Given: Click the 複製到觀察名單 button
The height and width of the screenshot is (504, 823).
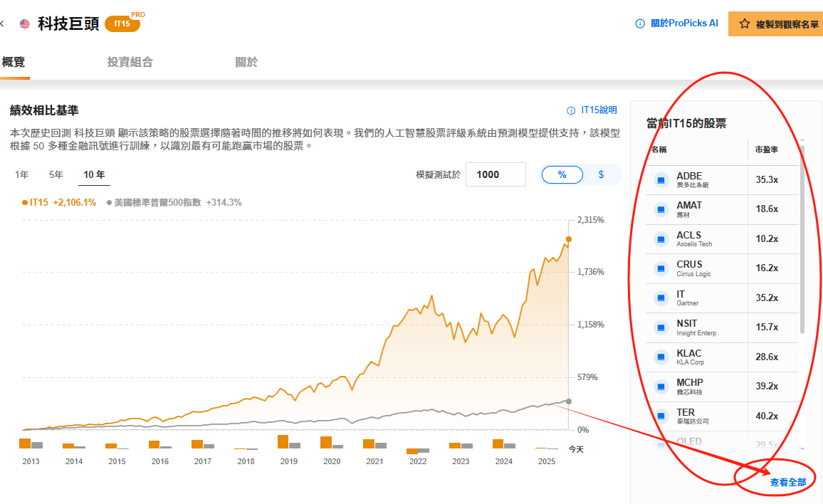Looking at the screenshot, I should [x=776, y=23].
